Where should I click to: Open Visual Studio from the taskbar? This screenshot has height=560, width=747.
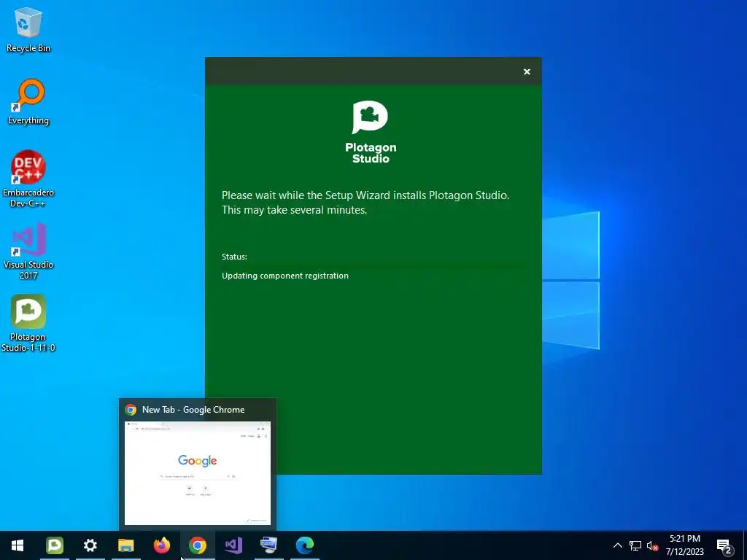(233, 545)
